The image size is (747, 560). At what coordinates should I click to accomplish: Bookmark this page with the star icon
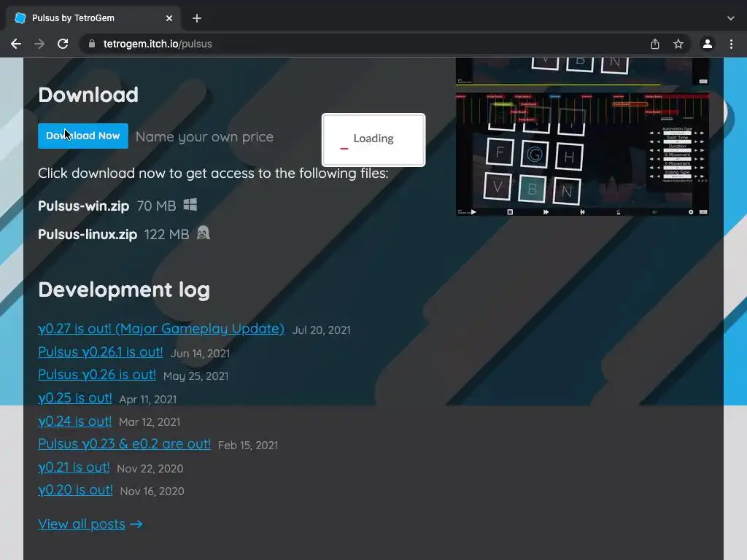point(678,44)
